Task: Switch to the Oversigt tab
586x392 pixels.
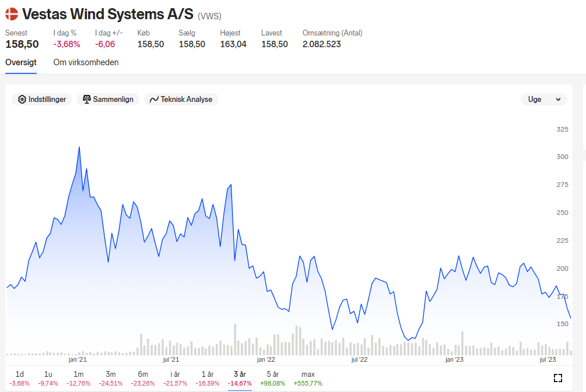Action: tap(21, 62)
